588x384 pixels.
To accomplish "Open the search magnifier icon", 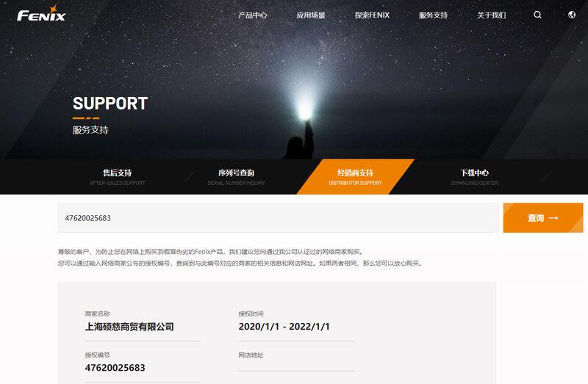I will coord(537,15).
